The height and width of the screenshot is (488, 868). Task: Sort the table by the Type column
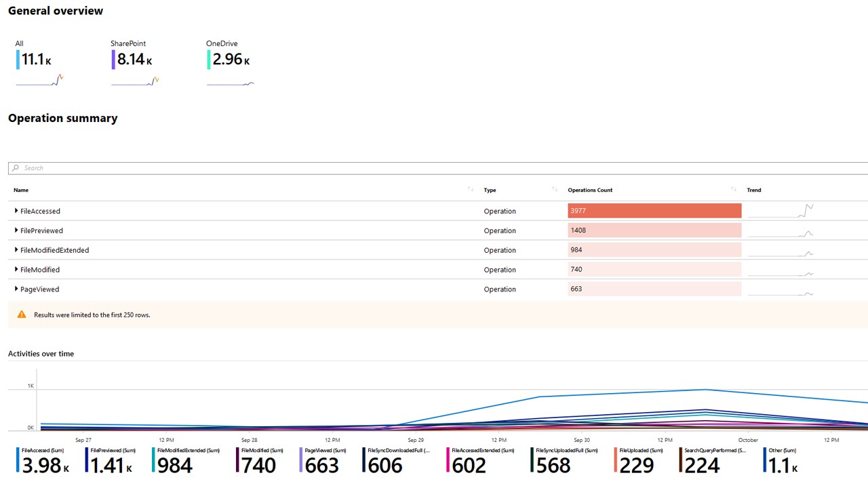coord(555,190)
